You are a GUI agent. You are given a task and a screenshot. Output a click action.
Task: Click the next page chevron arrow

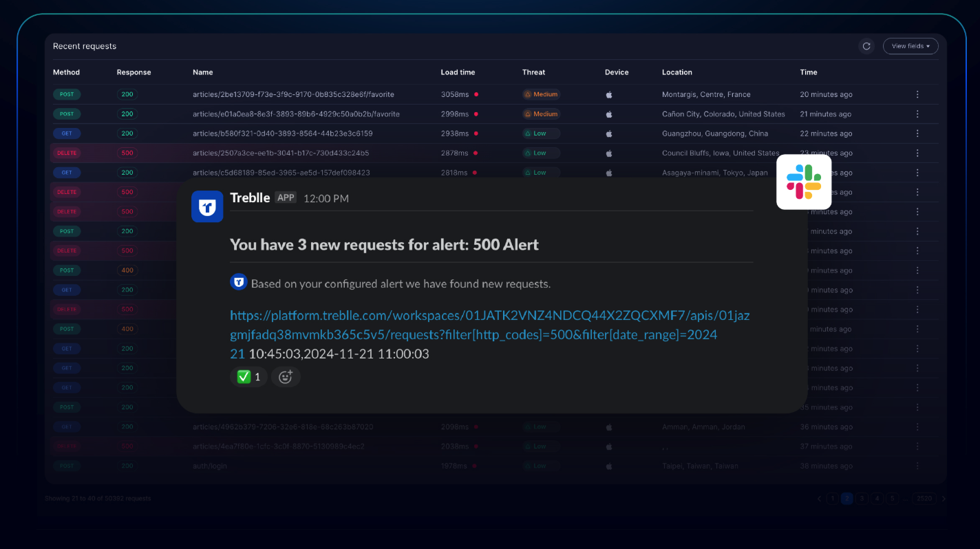(x=944, y=498)
